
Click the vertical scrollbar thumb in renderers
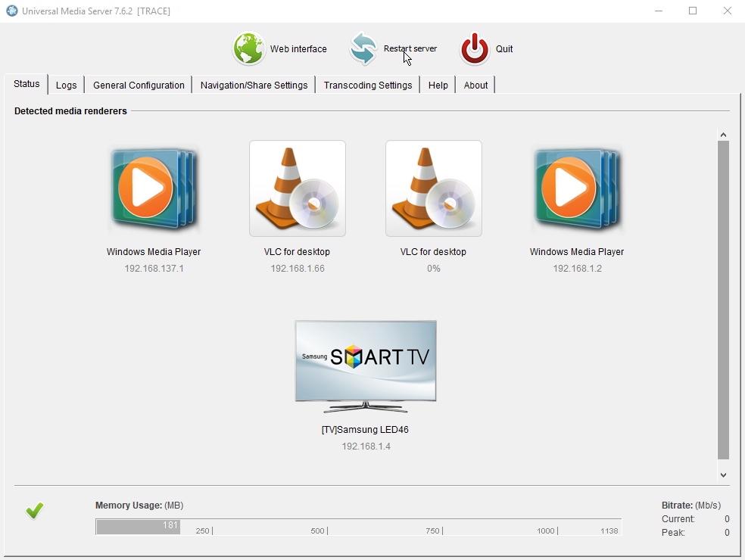(723, 300)
